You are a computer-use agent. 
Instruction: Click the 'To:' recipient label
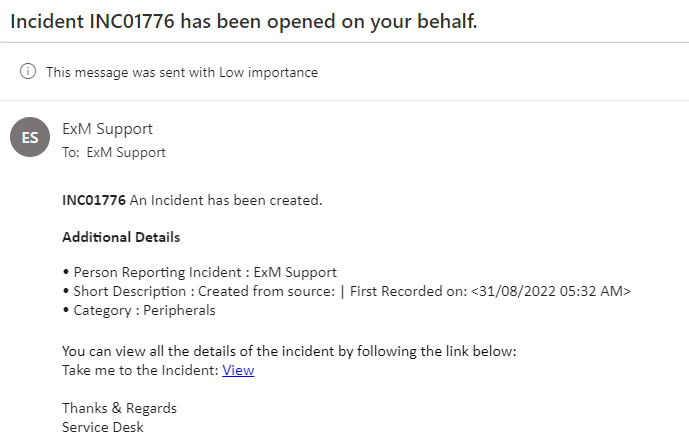point(71,152)
